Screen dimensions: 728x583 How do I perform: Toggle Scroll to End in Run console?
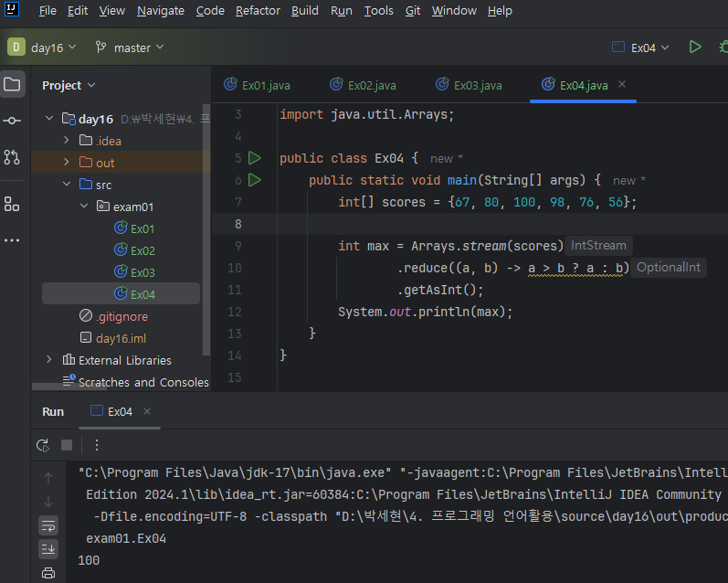[48, 548]
